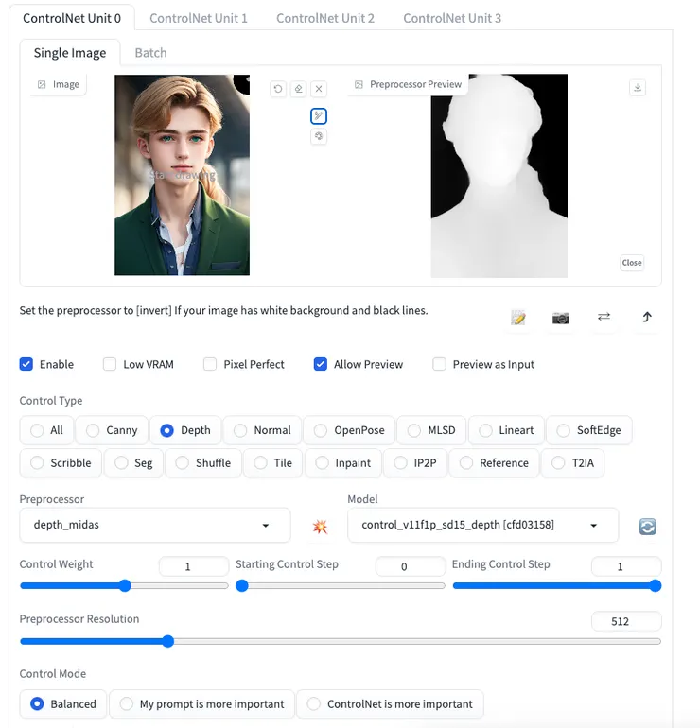Viewport: 700px width, 728px height.
Task: Remove the uploaded image with the X icon
Action: pyautogui.click(x=319, y=89)
